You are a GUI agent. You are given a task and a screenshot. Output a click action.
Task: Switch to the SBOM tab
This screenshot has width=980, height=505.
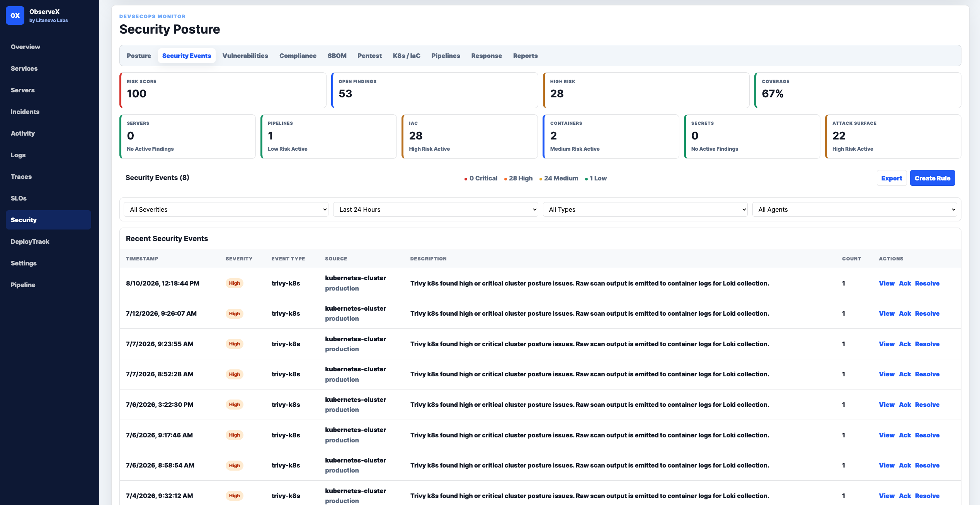337,56
